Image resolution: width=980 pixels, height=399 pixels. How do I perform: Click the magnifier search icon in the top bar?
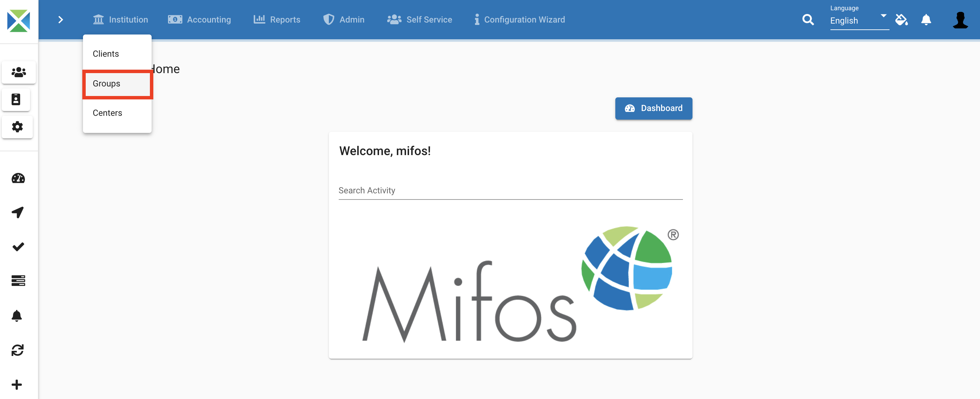[808, 19]
